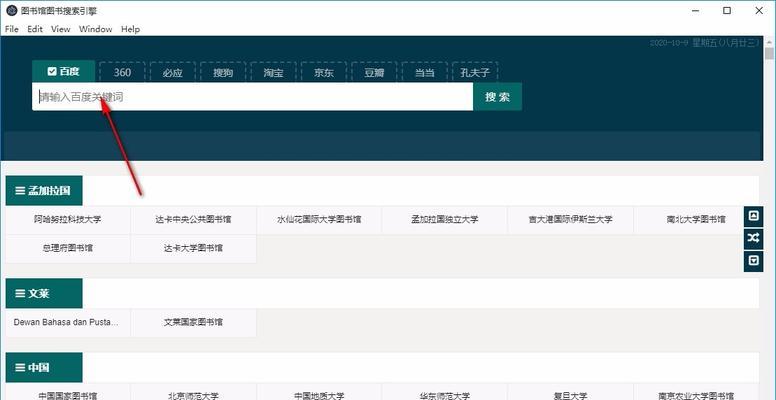Viewport: 776px width, 400px height.
Task: Open the File menu
Action: [x=12, y=29]
